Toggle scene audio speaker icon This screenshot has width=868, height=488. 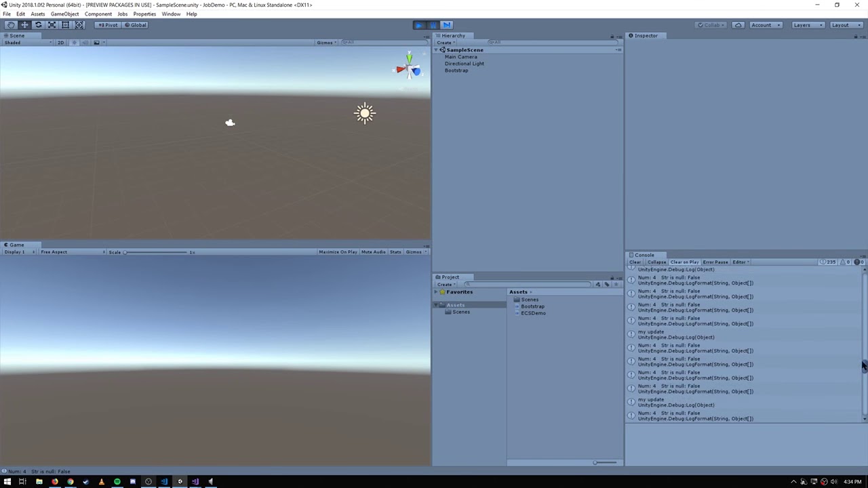(x=85, y=43)
